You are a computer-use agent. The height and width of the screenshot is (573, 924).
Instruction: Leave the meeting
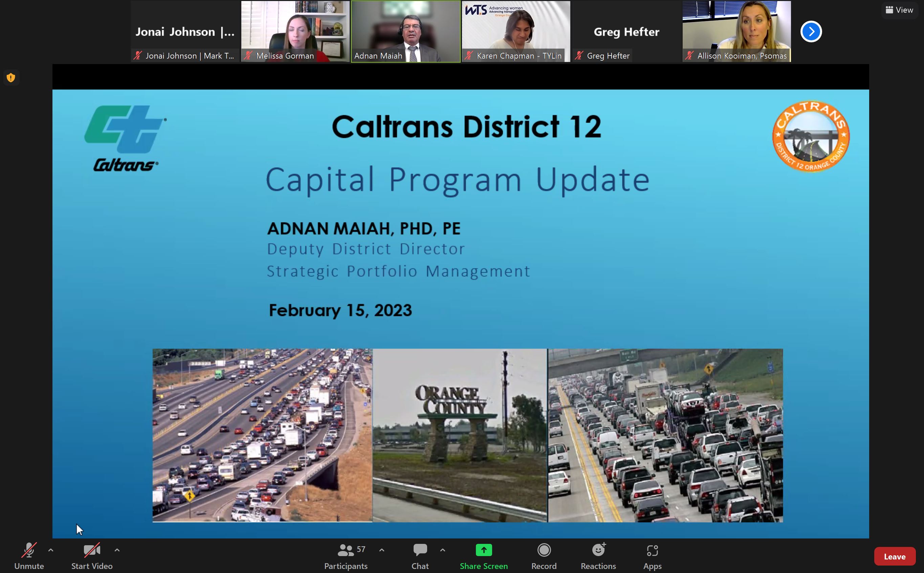click(x=895, y=556)
